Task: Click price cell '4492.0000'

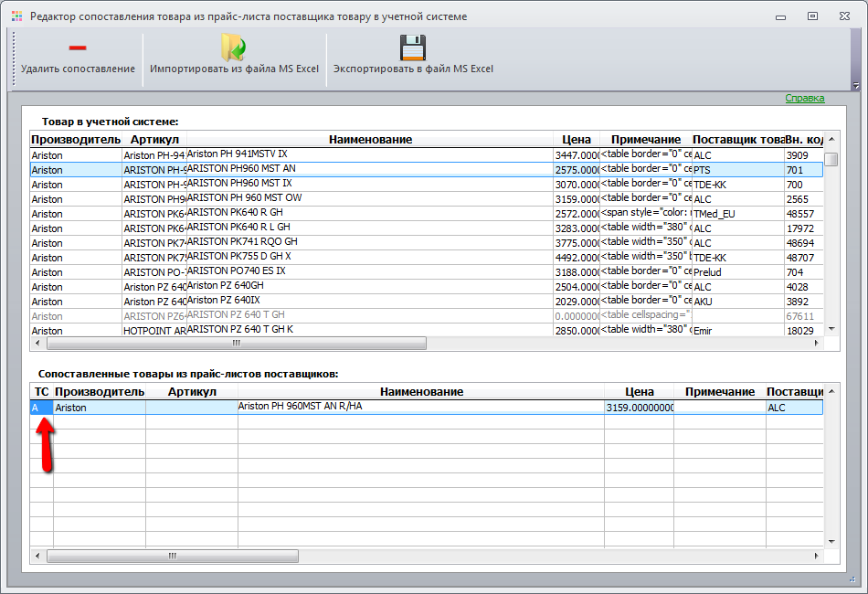Action: (x=577, y=258)
